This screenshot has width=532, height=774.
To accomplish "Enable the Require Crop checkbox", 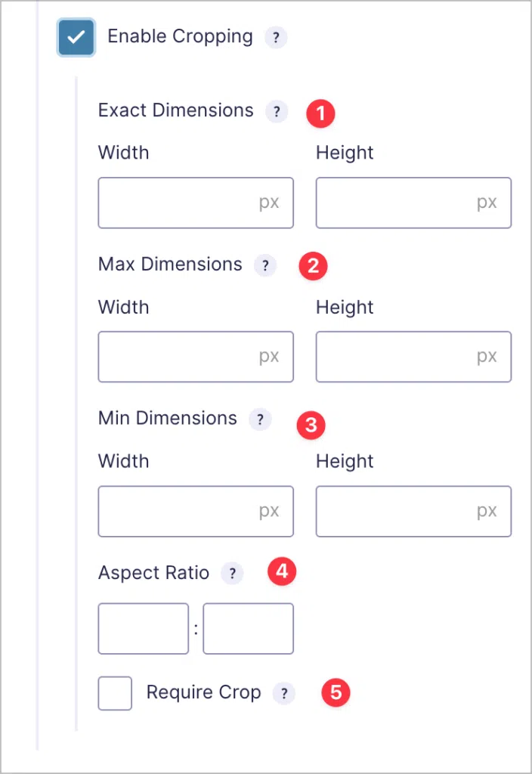I will click(115, 693).
